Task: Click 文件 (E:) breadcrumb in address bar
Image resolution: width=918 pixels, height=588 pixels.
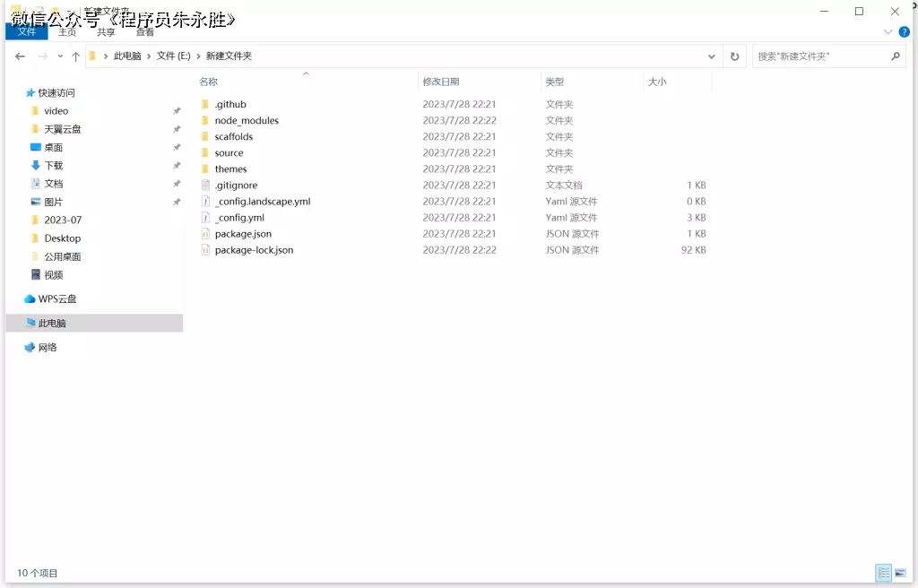Action: (173, 56)
